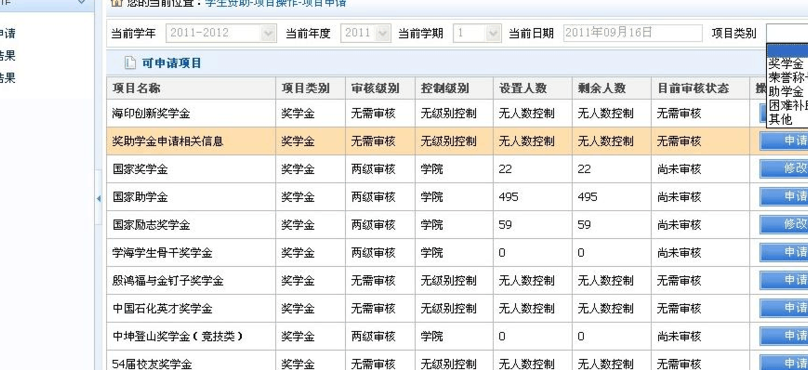
Task: Click 设置人数 value 22 for 国家奖学金
Action: (x=505, y=169)
